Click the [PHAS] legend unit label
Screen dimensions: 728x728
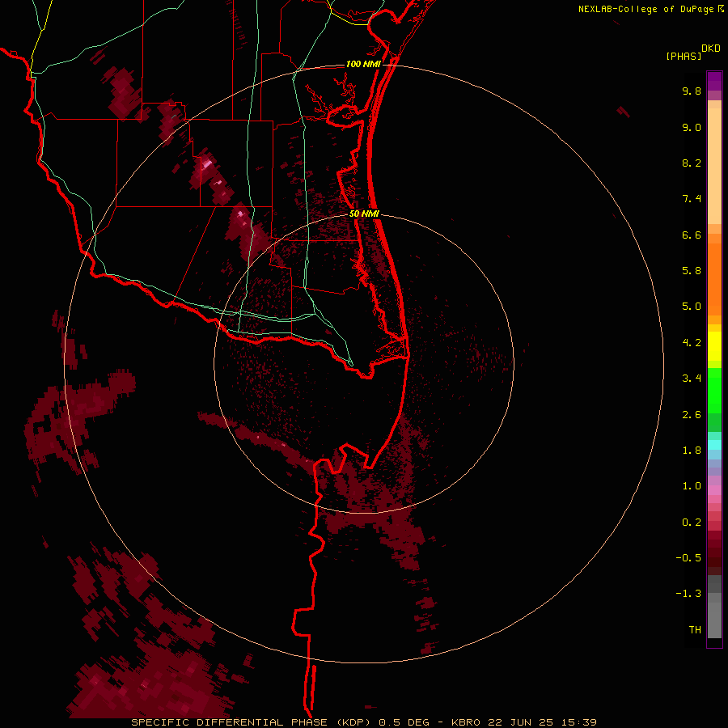click(684, 57)
